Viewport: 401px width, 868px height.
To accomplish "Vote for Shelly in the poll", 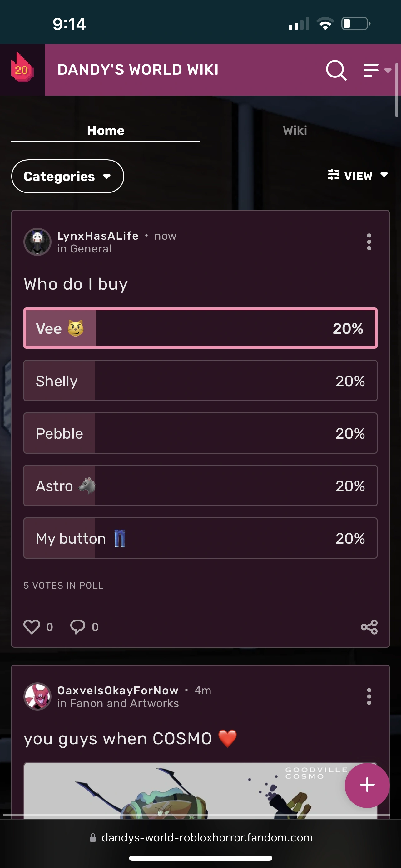I will point(200,381).
